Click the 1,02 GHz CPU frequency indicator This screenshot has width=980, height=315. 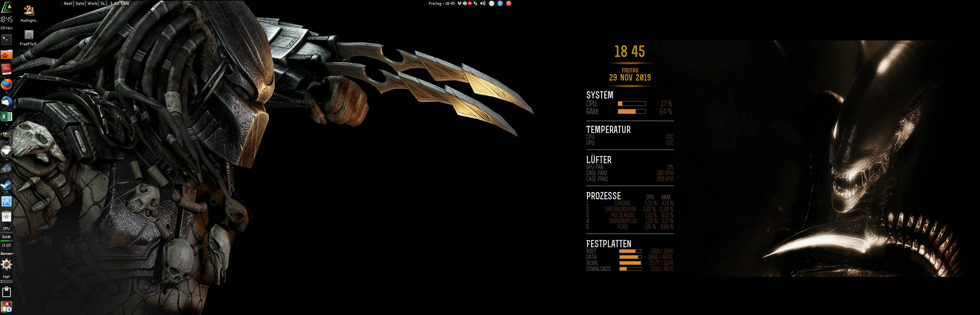tap(120, 3)
